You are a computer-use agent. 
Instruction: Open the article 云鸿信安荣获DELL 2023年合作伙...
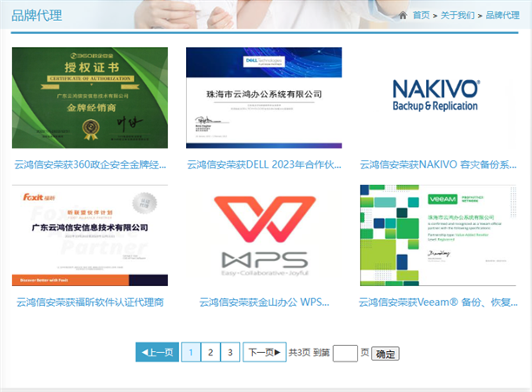click(264, 164)
